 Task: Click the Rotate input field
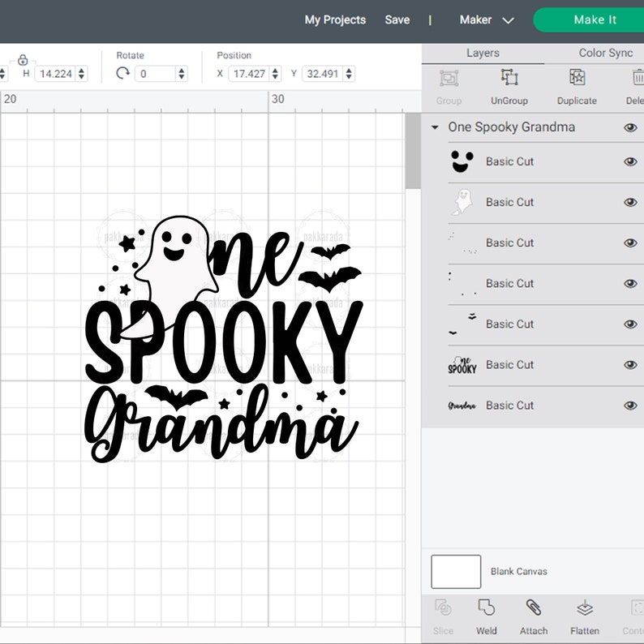(156, 74)
